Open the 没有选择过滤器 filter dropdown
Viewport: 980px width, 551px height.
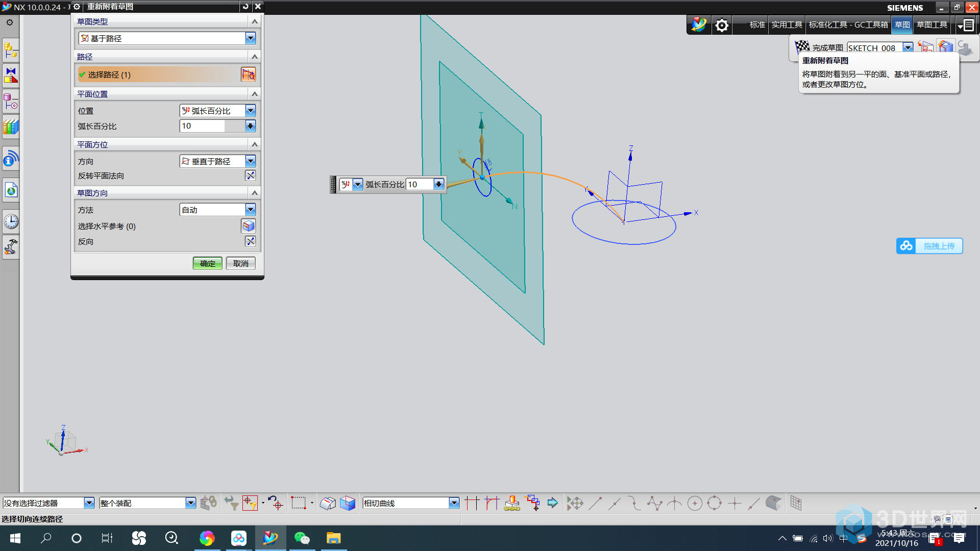coord(89,503)
